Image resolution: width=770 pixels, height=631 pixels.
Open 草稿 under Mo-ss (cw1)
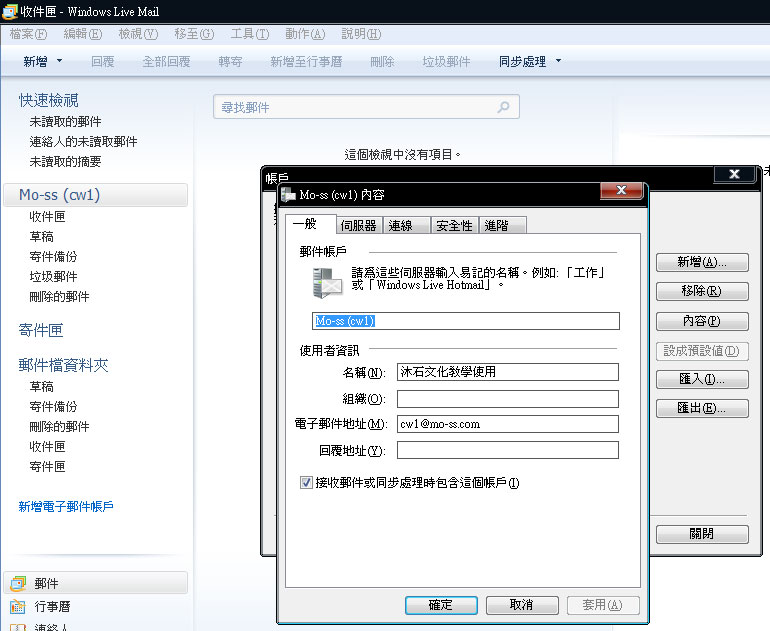pyautogui.click(x=41, y=237)
